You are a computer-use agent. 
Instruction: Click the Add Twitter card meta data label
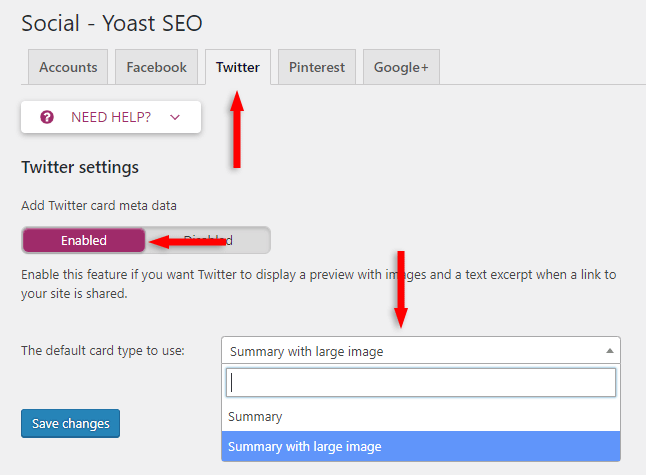pos(99,206)
